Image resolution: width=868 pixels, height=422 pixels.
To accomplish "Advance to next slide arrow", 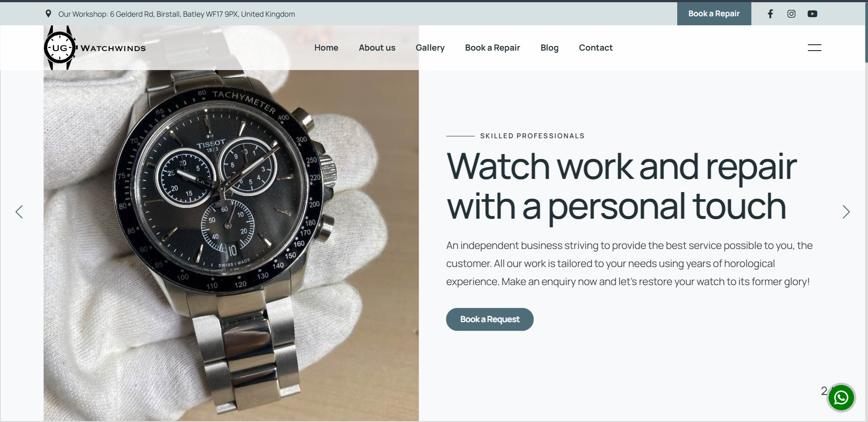I will [846, 211].
